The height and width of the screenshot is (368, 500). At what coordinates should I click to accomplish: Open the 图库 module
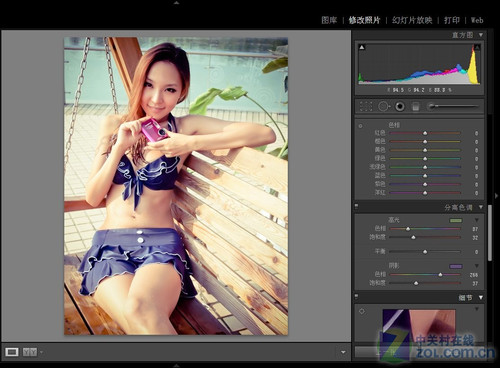(x=329, y=20)
